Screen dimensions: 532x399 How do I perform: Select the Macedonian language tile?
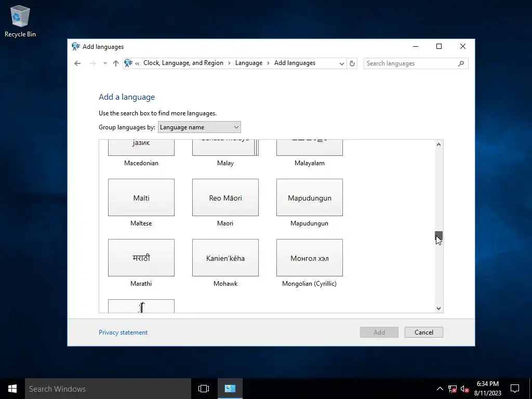pos(141,148)
